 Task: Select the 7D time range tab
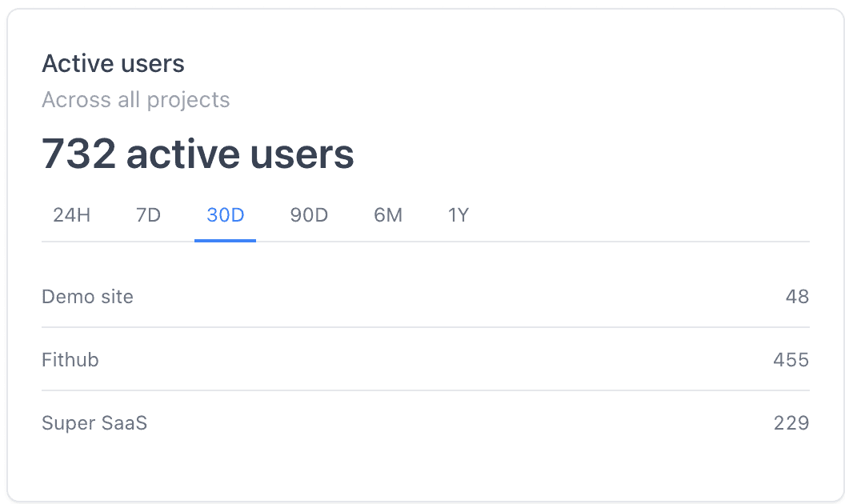click(x=147, y=214)
